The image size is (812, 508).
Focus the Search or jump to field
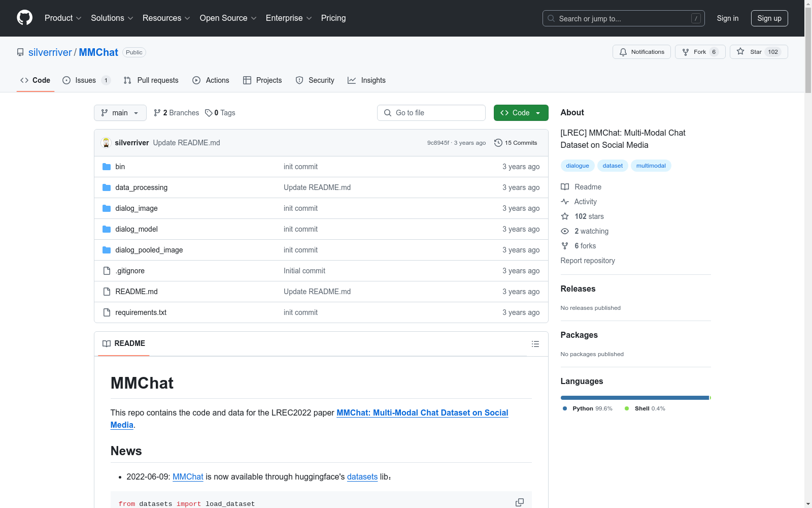[624, 18]
